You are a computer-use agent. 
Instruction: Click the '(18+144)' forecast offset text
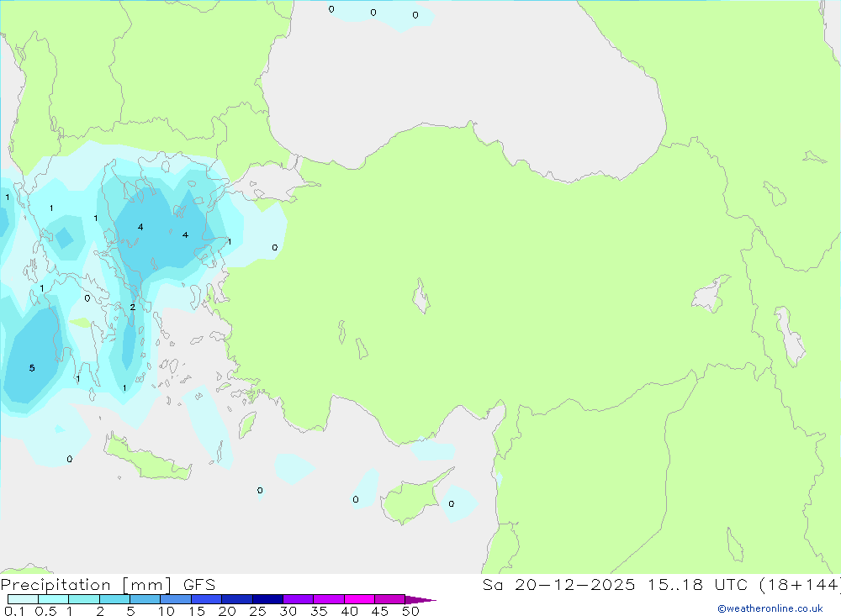[801, 584]
